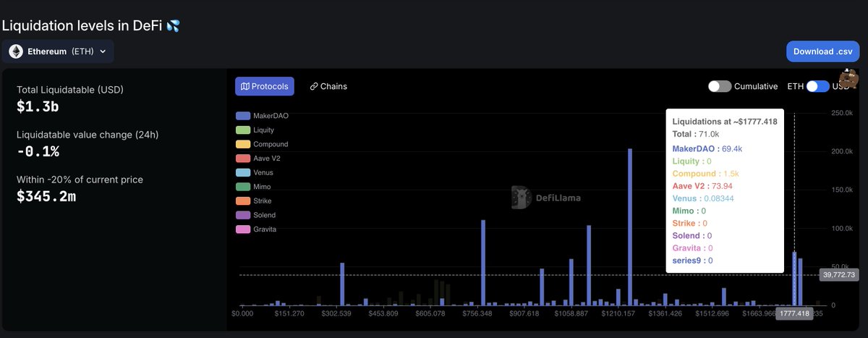Toggle Mimo series in legend

(x=253, y=187)
